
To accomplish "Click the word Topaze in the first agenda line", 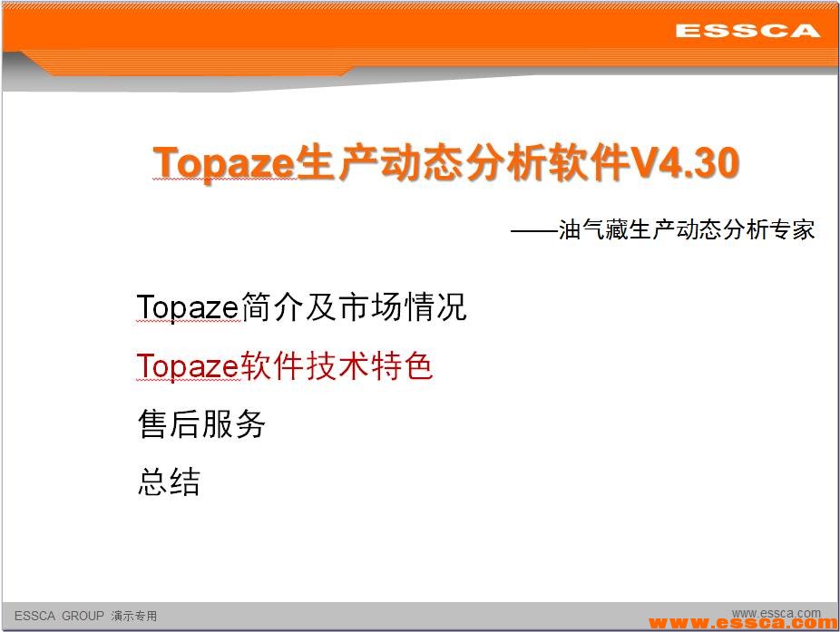I will [187, 307].
